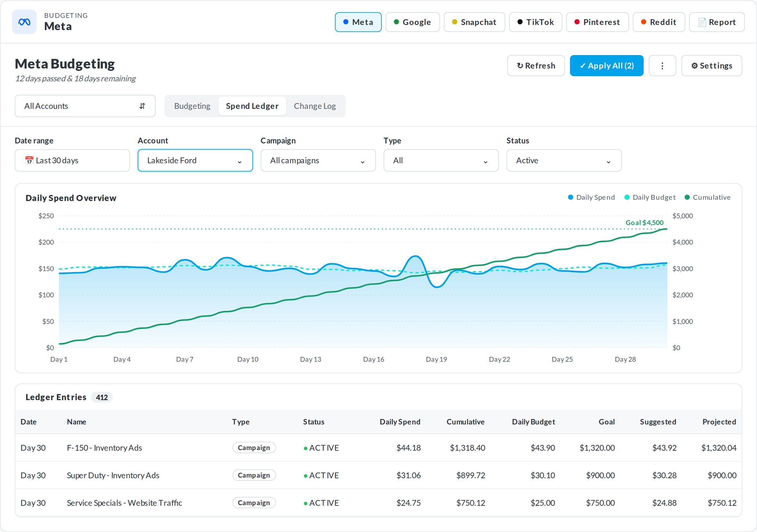Open the Report page
The image size is (757, 532).
coord(716,22)
